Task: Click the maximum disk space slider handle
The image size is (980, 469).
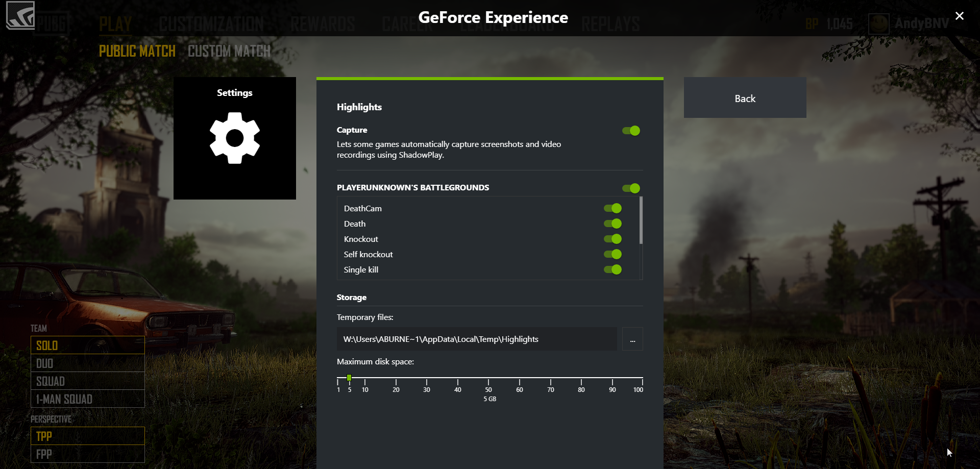Action: (x=349, y=378)
